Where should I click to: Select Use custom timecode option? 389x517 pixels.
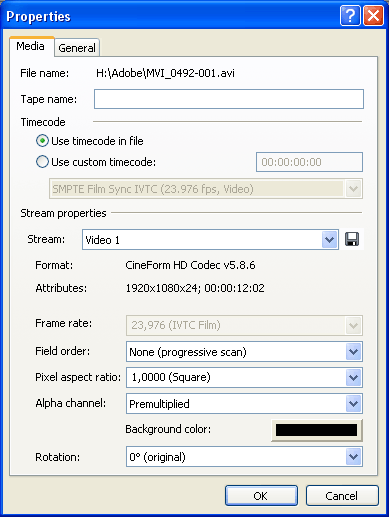point(96,162)
